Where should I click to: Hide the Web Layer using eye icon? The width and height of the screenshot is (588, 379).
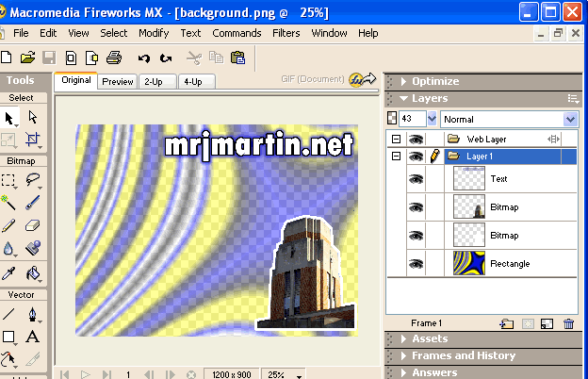(x=416, y=140)
